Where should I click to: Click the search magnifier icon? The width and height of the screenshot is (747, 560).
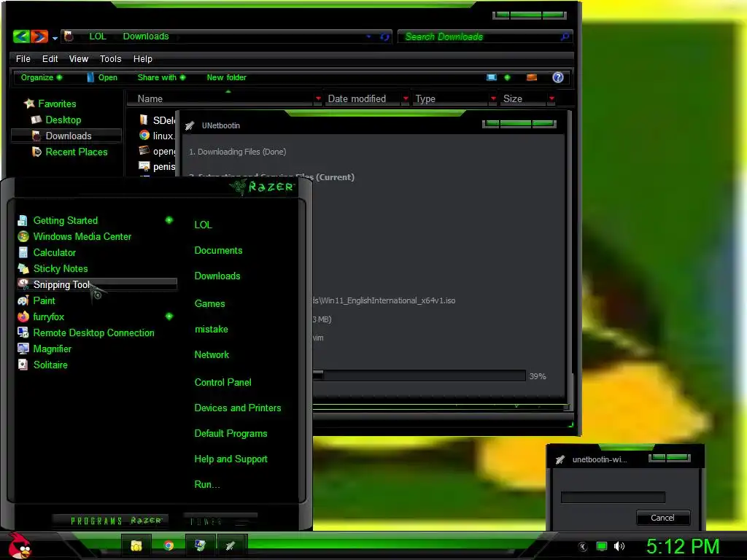[x=565, y=36]
